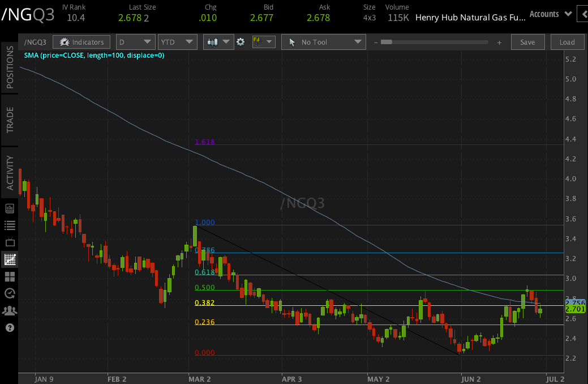Click the Load chart button
The height and width of the screenshot is (384, 588).
[567, 41]
